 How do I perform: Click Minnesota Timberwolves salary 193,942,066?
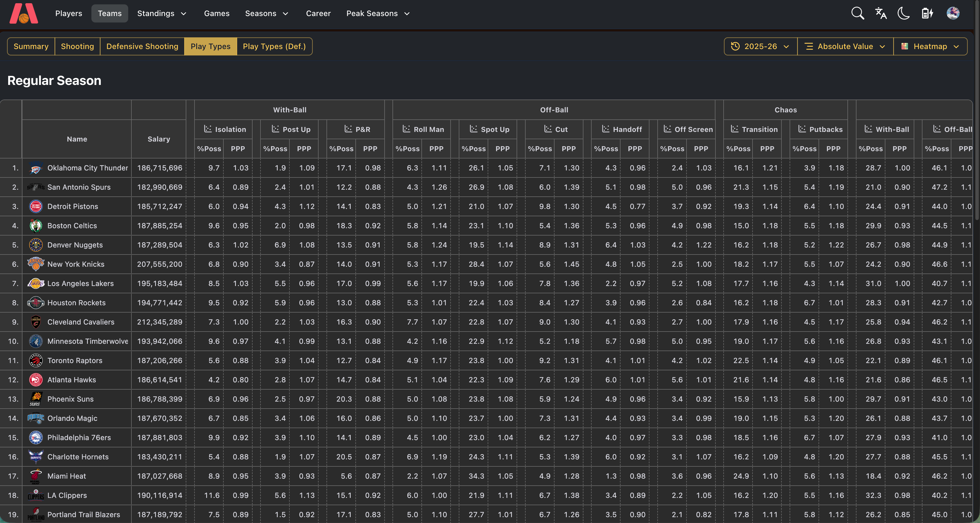point(159,341)
